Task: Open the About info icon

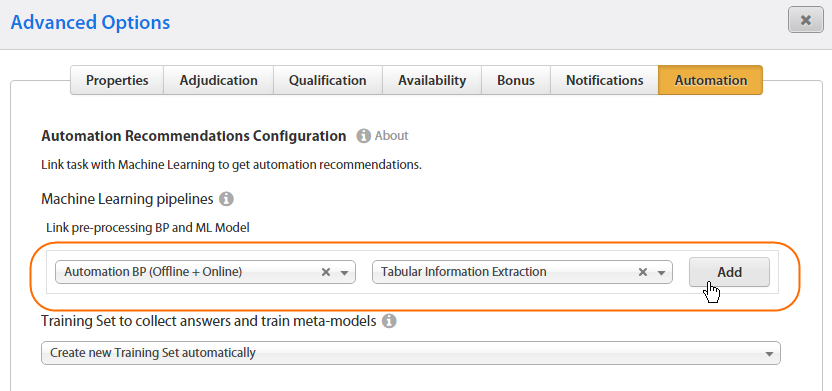Action: (363, 136)
